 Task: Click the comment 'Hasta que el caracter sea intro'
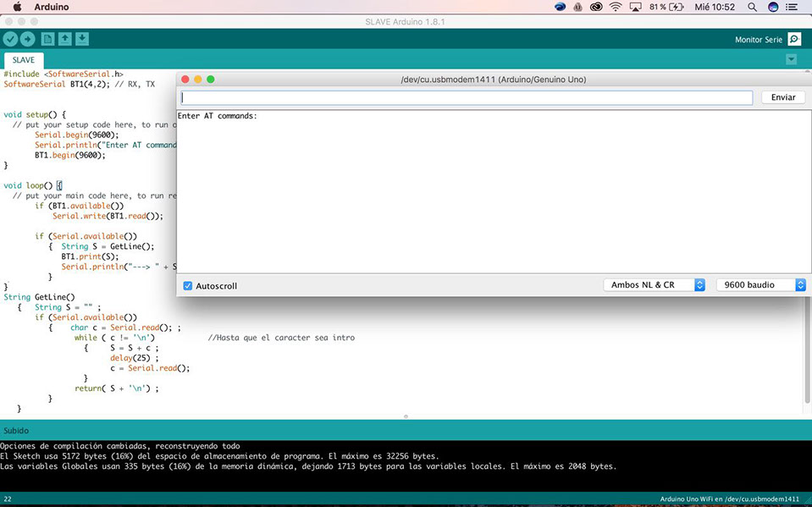281,338
